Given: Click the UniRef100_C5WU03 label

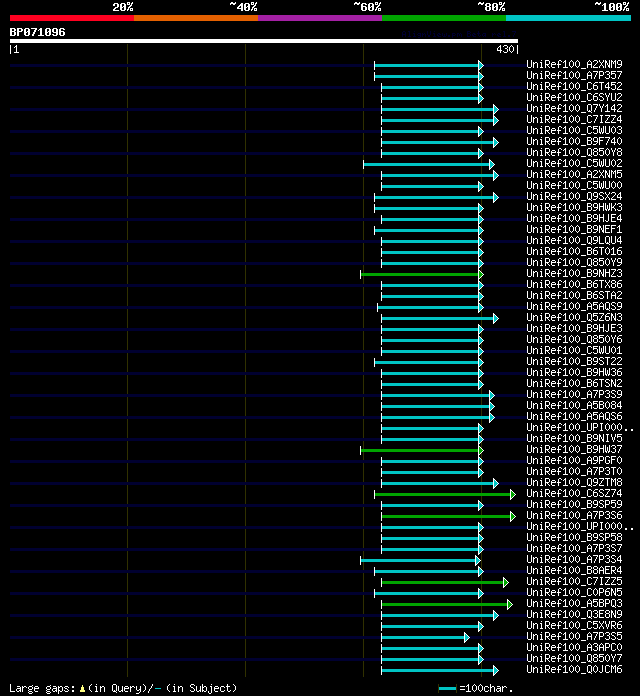Looking at the screenshot, I should pyautogui.click(x=574, y=130).
